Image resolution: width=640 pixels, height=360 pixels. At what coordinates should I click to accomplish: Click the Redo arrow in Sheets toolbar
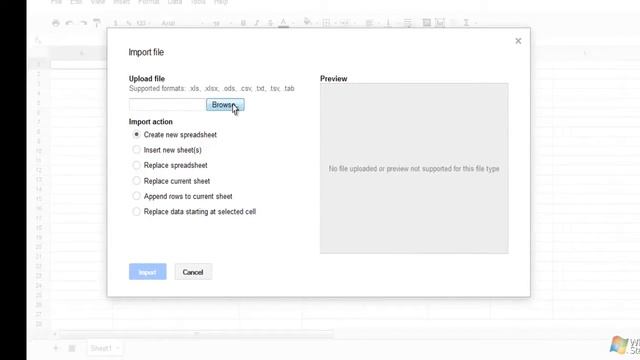[x=83, y=23]
